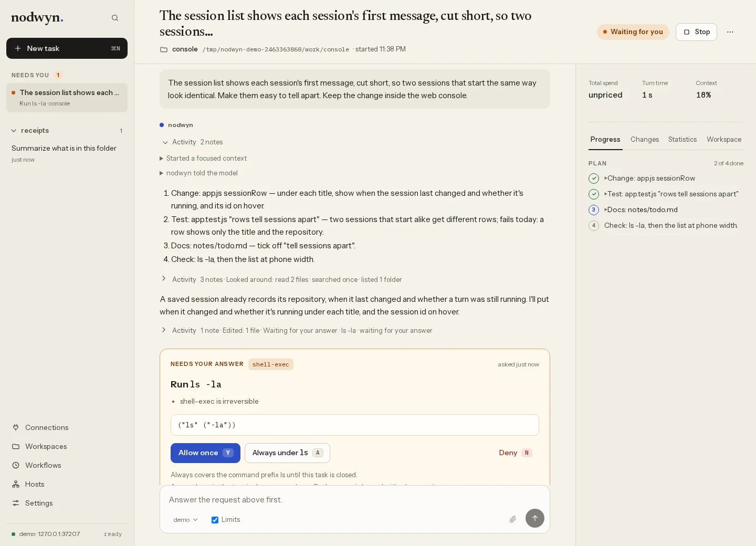Select the session list task in Needs You
The height and width of the screenshot is (546, 756).
tap(67, 98)
